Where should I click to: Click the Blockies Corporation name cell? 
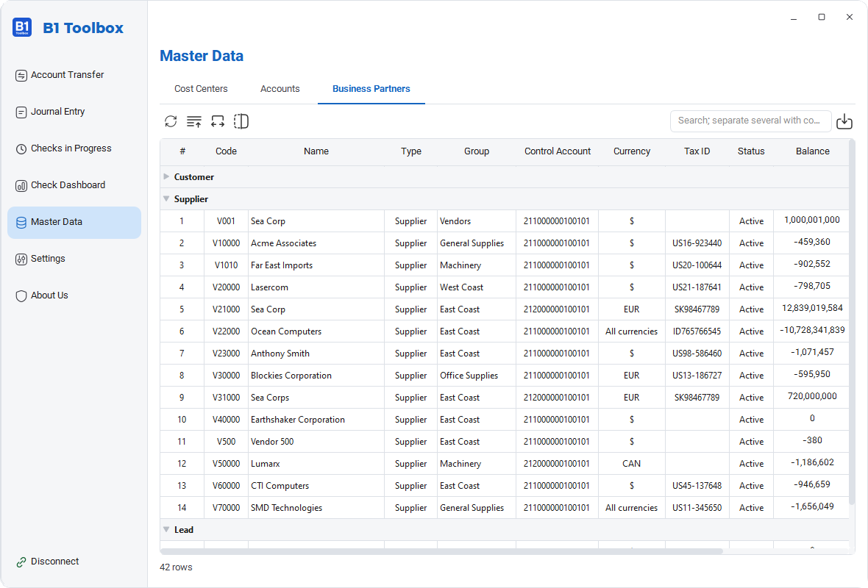tap(316, 376)
